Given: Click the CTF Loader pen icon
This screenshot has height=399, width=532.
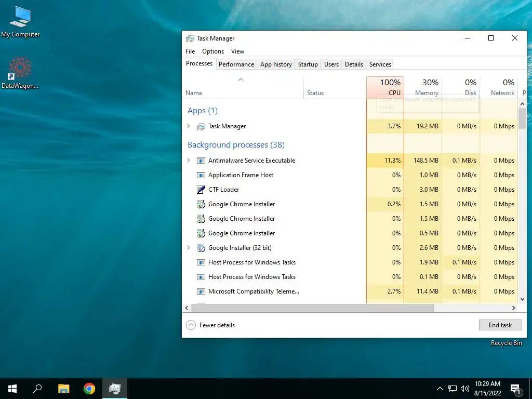Looking at the screenshot, I should (x=201, y=189).
